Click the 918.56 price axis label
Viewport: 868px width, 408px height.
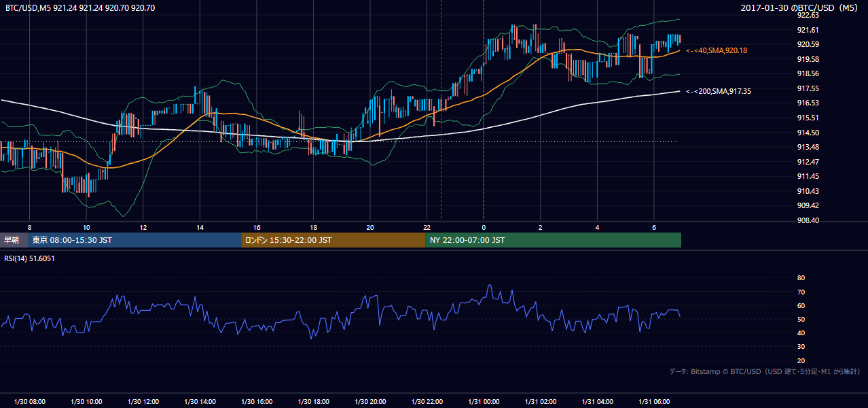[x=809, y=73]
